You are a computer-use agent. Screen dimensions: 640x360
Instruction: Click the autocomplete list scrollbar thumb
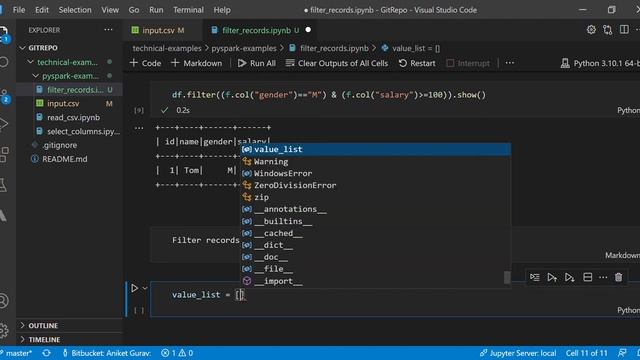pyautogui.click(x=507, y=278)
